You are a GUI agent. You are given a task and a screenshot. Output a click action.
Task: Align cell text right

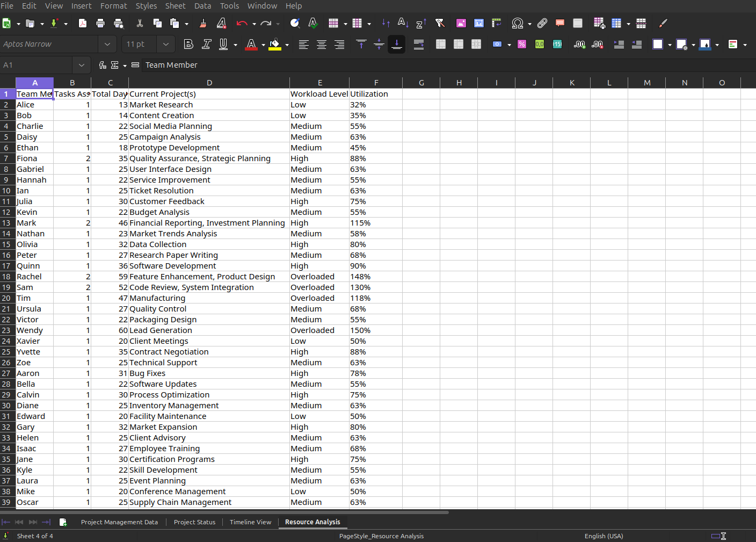(x=339, y=44)
